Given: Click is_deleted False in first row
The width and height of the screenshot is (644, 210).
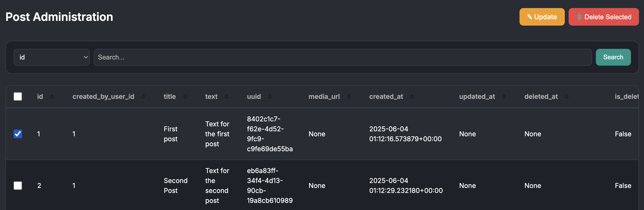Looking at the screenshot, I should (x=623, y=134).
